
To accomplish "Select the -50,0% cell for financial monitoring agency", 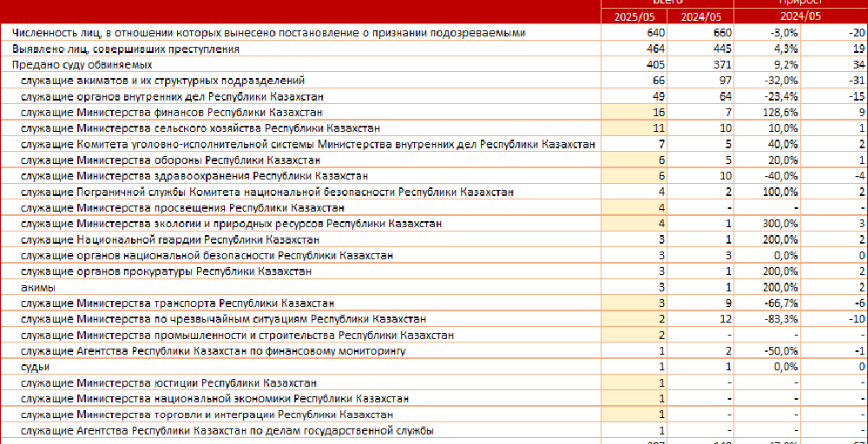I will [783, 352].
